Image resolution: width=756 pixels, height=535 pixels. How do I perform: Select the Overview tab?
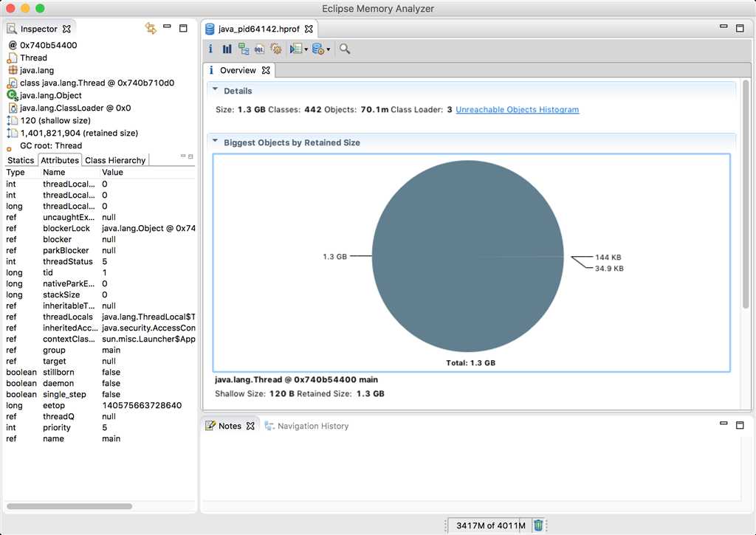click(x=238, y=70)
